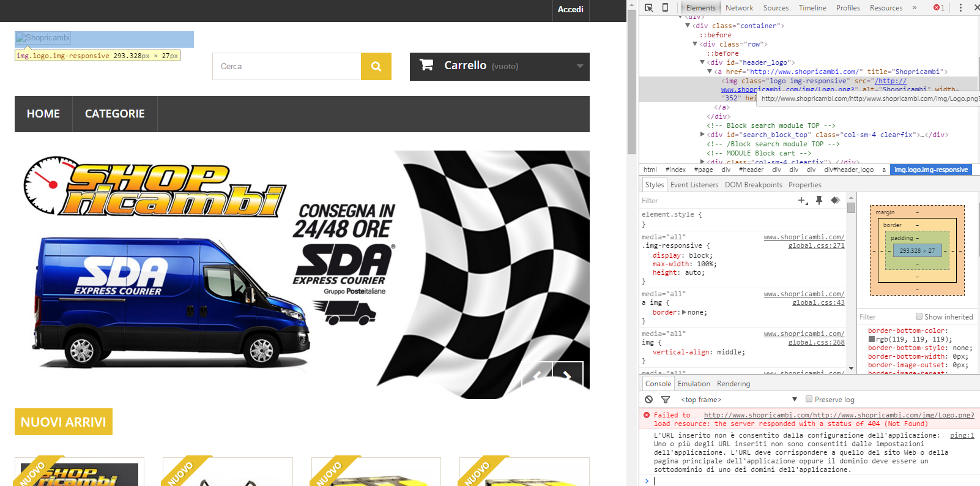This screenshot has height=486, width=980.
Task: Click the NUOVI ARRIVI heading tab
Action: tap(64, 422)
